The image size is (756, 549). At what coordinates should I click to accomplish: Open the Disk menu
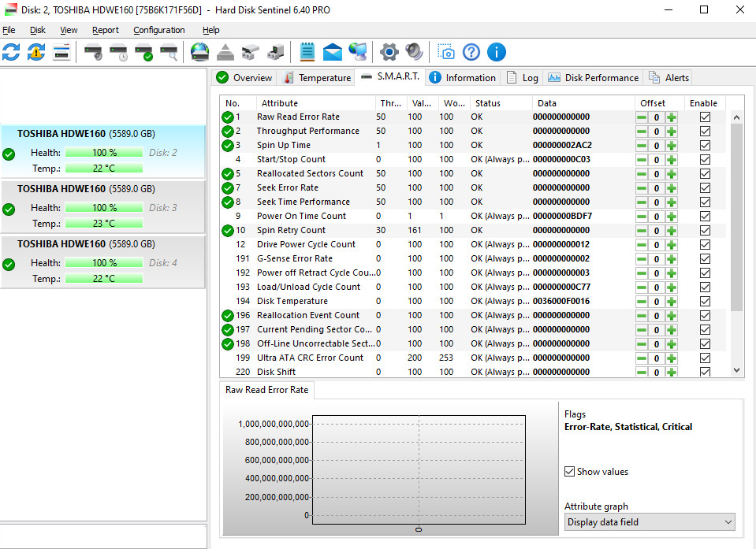[38, 30]
